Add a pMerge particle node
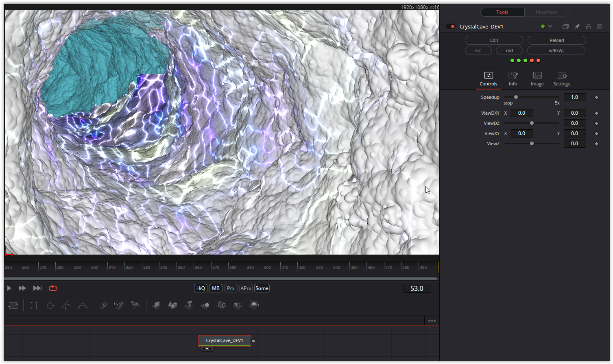The image size is (613, 364). [120, 305]
